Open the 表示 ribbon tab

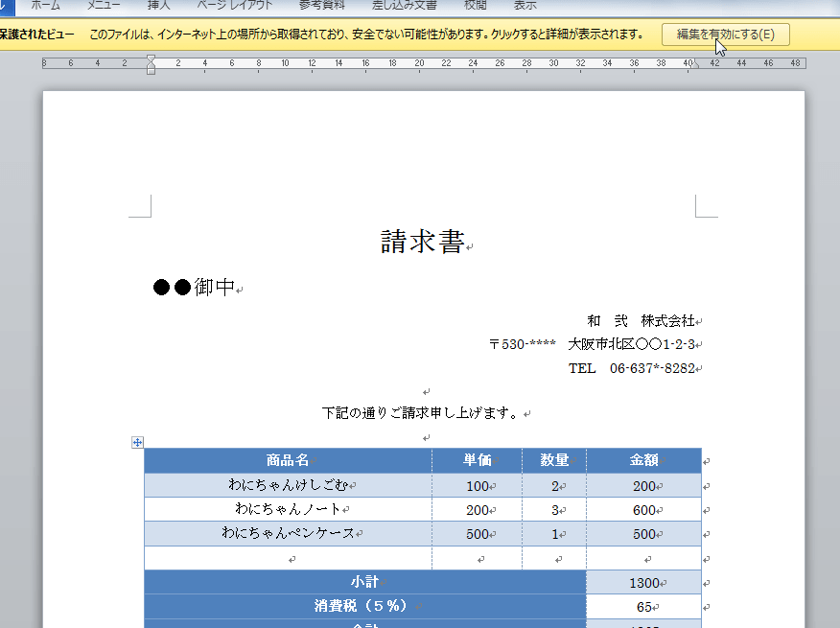coord(524,5)
